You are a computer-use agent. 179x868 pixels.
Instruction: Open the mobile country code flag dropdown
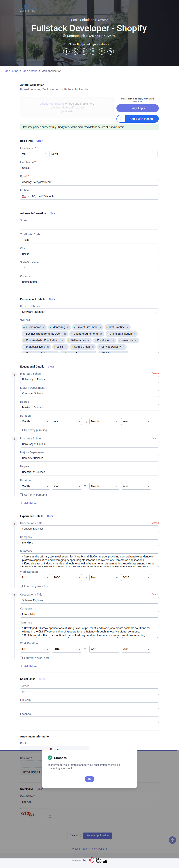(x=25, y=196)
